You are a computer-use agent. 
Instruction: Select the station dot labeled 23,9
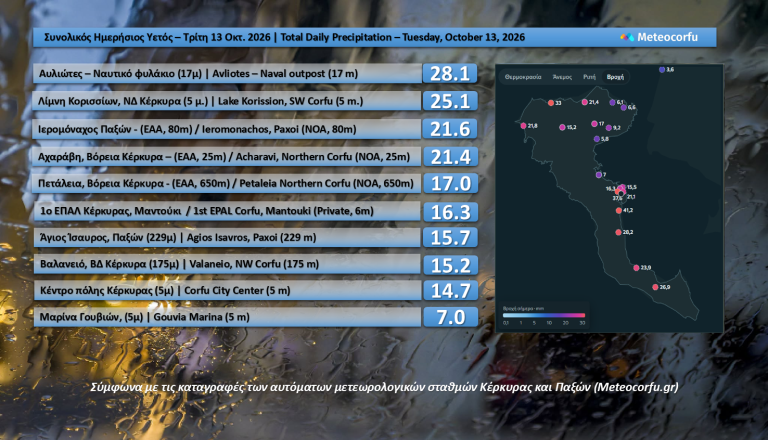(x=636, y=268)
